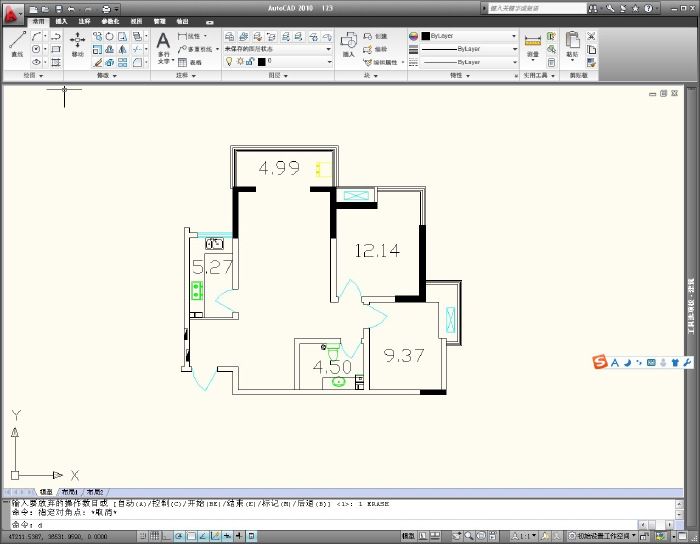The image size is (700, 544).
Task: Click the Measure (测量) tool
Action: point(532,45)
